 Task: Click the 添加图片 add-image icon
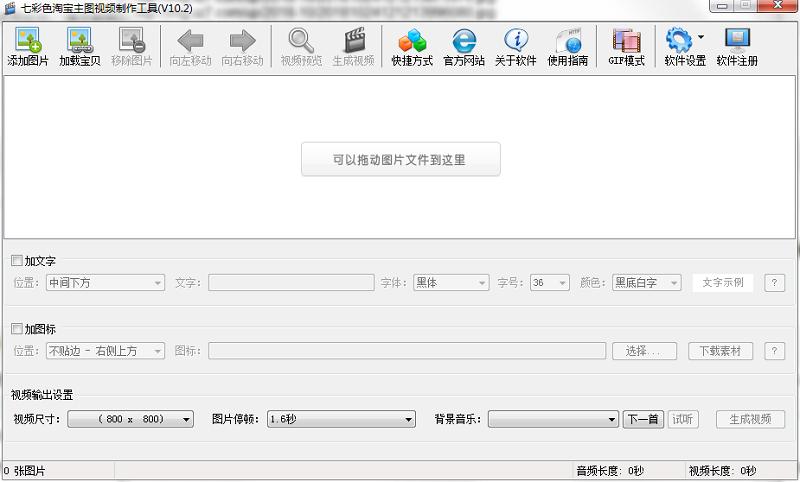click(28, 41)
